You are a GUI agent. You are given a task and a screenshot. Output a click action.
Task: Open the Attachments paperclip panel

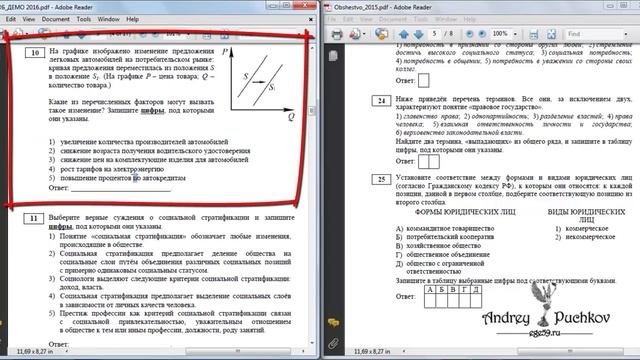click(x=333, y=343)
